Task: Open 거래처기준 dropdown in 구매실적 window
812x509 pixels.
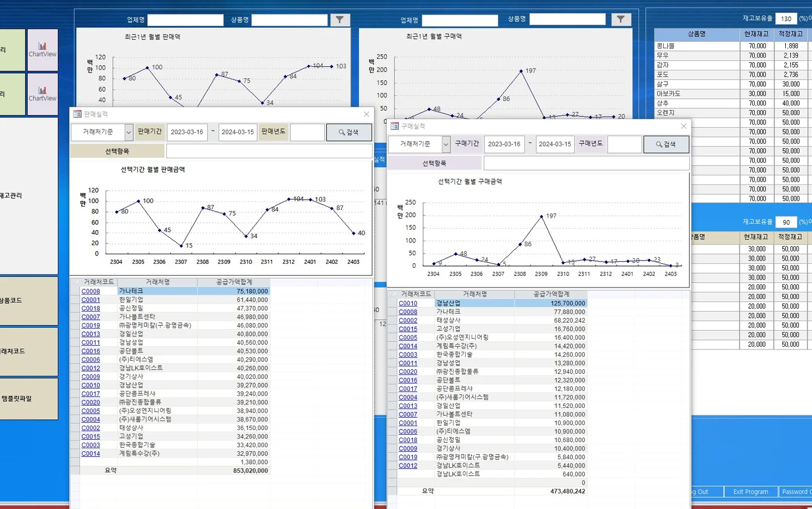Action: [x=446, y=144]
